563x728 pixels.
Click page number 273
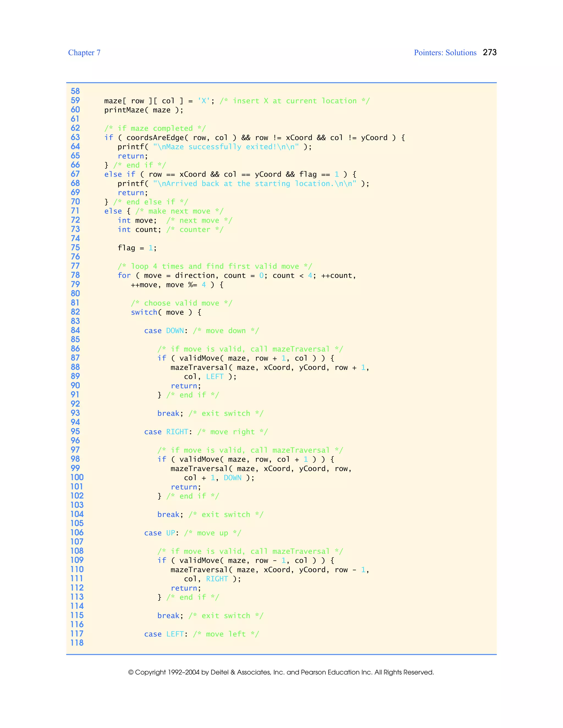point(489,52)
